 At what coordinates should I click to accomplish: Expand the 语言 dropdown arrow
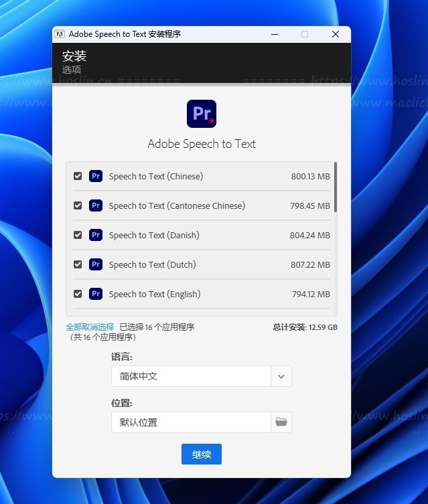pyautogui.click(x=281, y=376)
